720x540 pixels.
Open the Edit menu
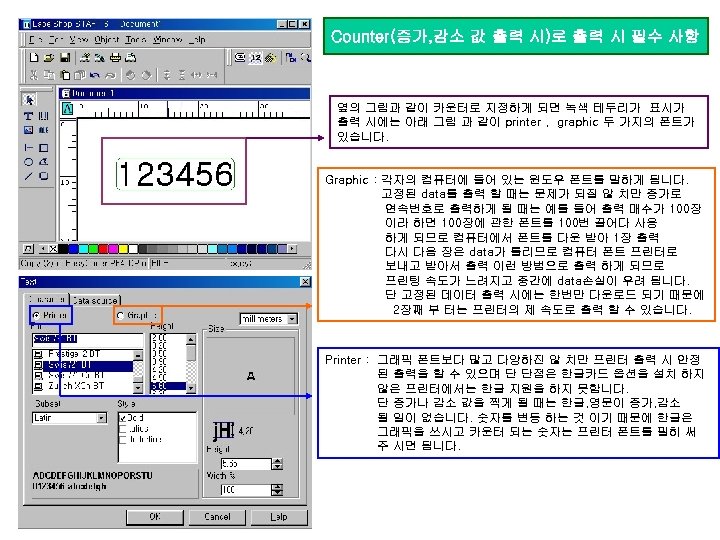coord(56,39)
